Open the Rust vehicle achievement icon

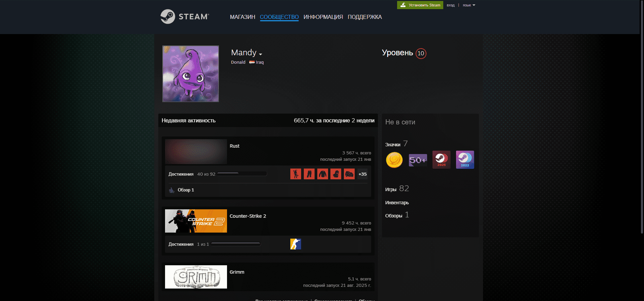point(349,174)
